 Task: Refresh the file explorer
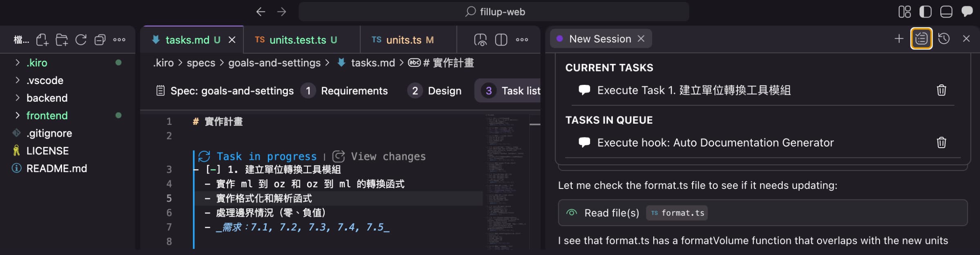[81, 40]
